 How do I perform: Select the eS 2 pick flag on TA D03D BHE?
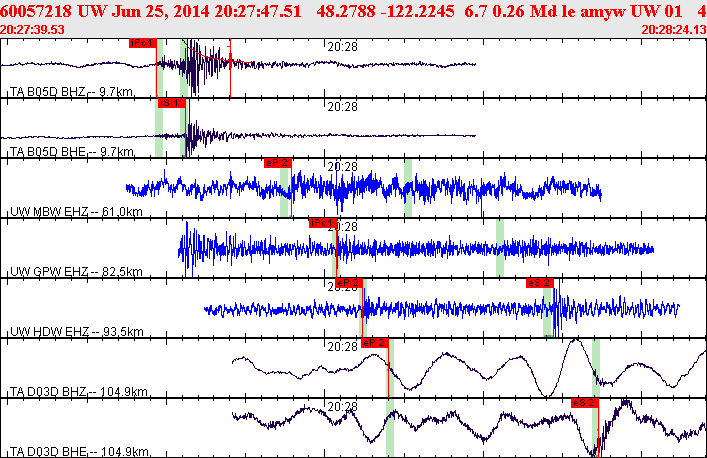coord(585,403)
